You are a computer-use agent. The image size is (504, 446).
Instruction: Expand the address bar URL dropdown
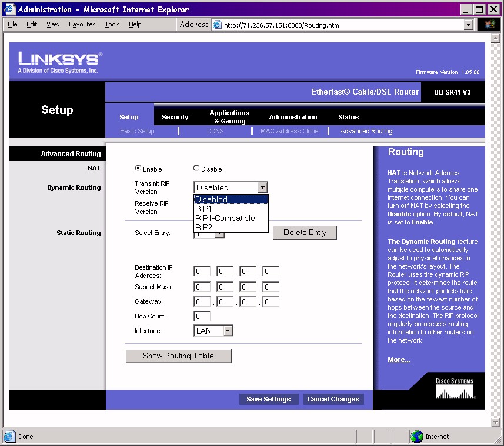pyautogui.click(x=469, y=25)
